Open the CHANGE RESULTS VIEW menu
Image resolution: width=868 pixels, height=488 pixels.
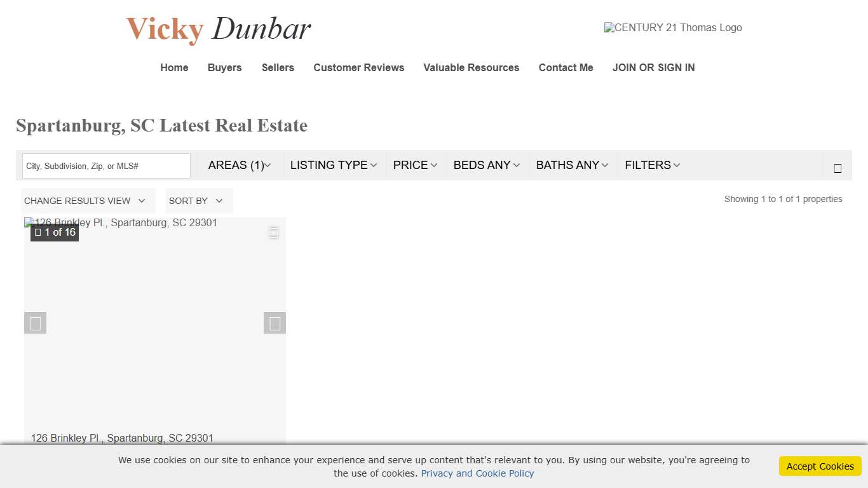pos(85,201)
